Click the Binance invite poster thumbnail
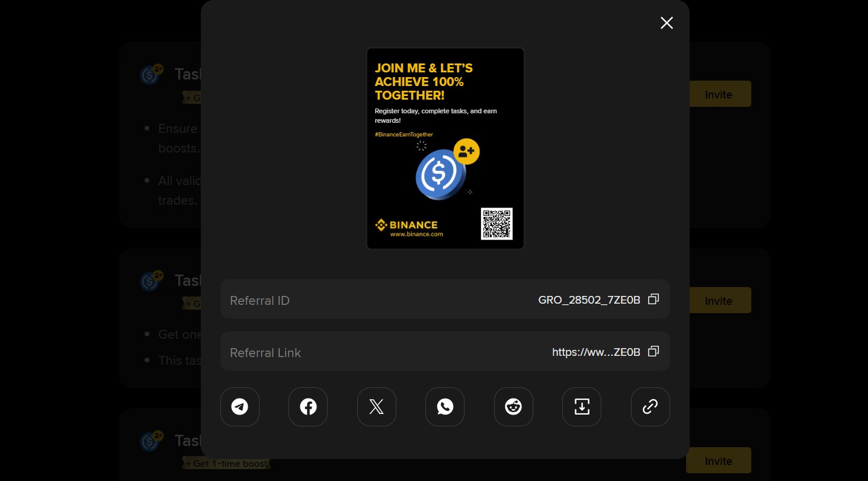Image resolution: width=868 pixels, height=481 pixels. pos(445,148)
